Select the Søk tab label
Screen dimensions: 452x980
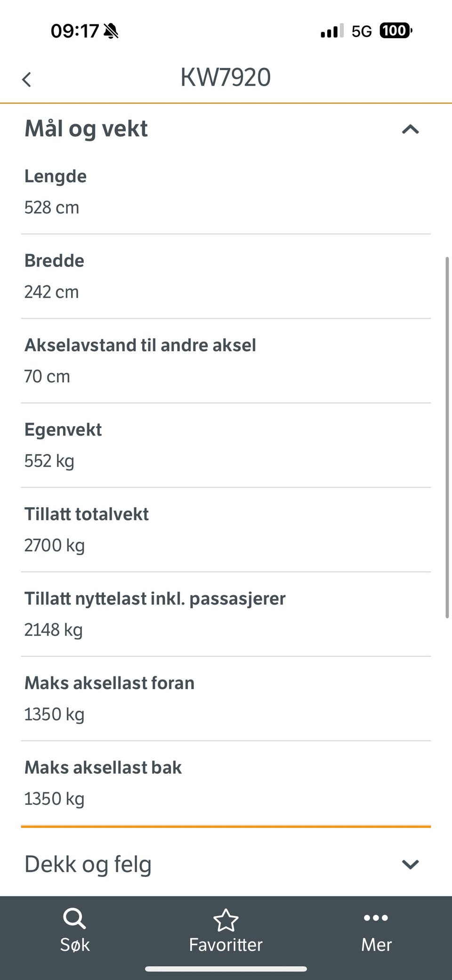[x=75, y=945]
